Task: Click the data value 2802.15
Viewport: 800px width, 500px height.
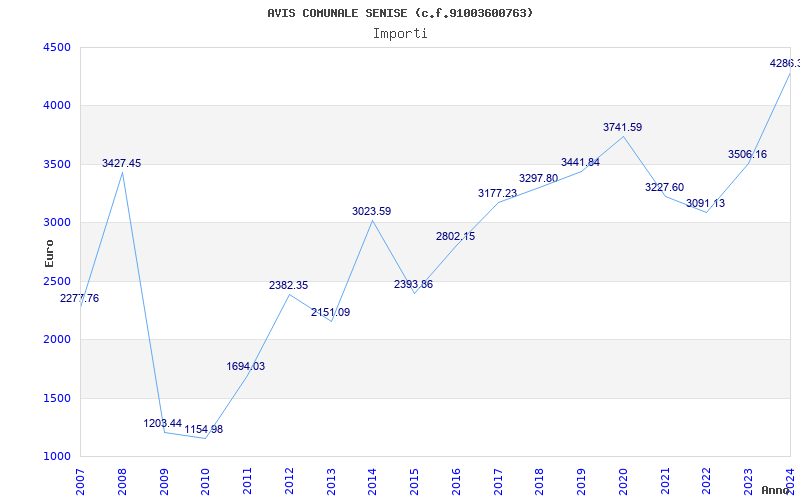Action: tap(456, 236)
